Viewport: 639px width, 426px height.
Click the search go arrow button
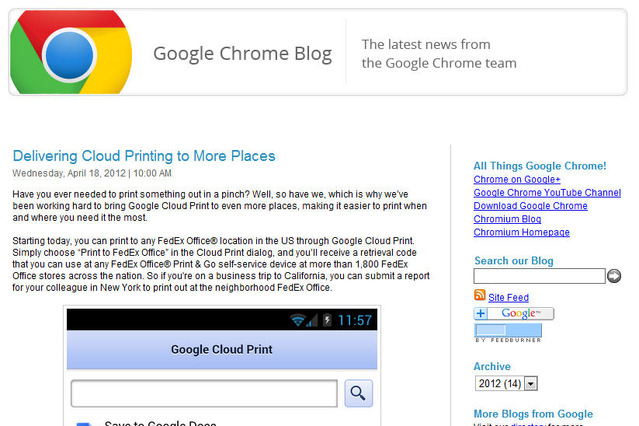(614, 276)
